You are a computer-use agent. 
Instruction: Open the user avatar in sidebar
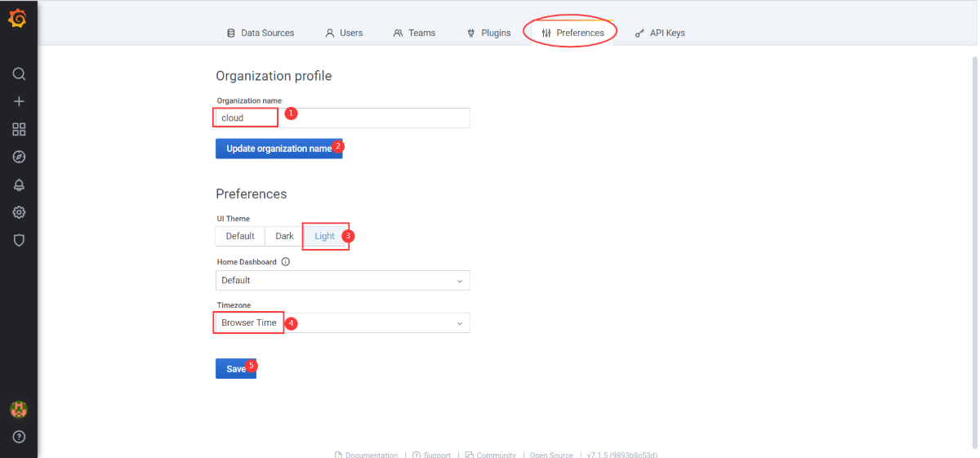coord(19,409)
